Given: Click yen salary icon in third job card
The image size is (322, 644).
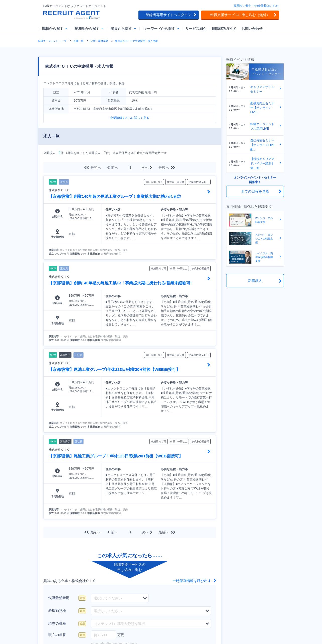Looking at the screenshot, I should click(57, 384).
